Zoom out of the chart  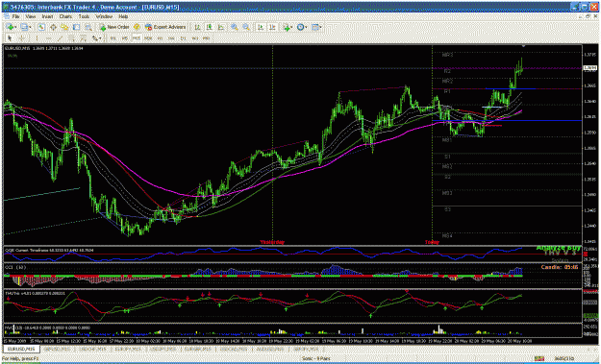pyautogui.click(x=246, y=27)
